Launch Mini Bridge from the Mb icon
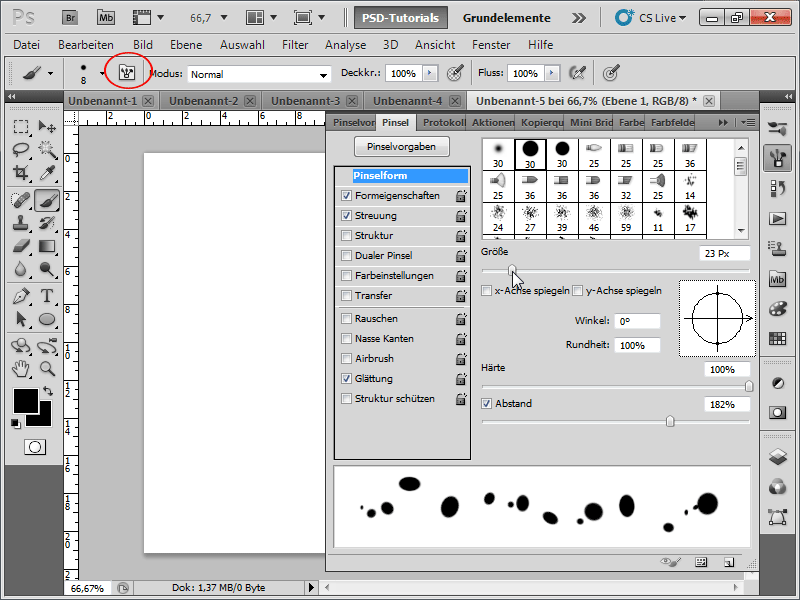This screenshot has width=800, height=600. [x=106, y=18]
